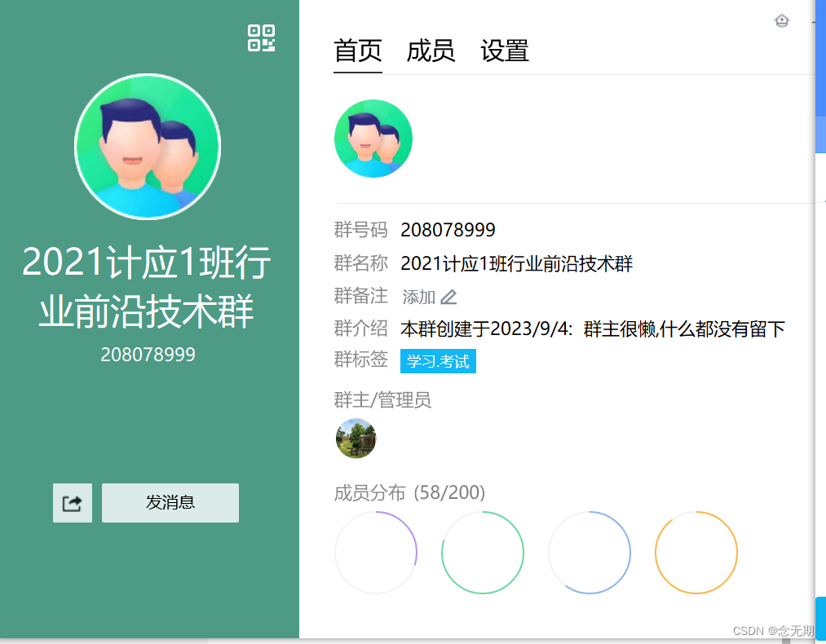Switch to the 设置 tab
The width and height of the screenshot is (826, 644).
click(x=504, y=51)
